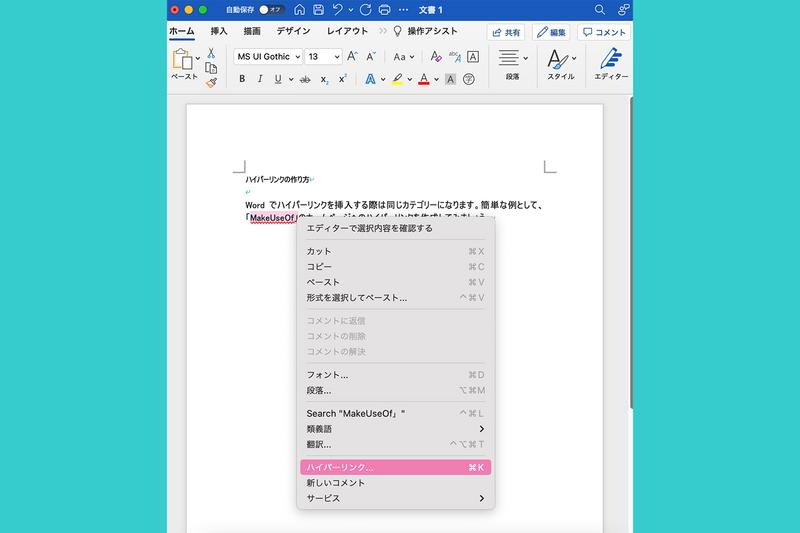Toggle the AutoSave (自動保存) switch

[271, 10]
